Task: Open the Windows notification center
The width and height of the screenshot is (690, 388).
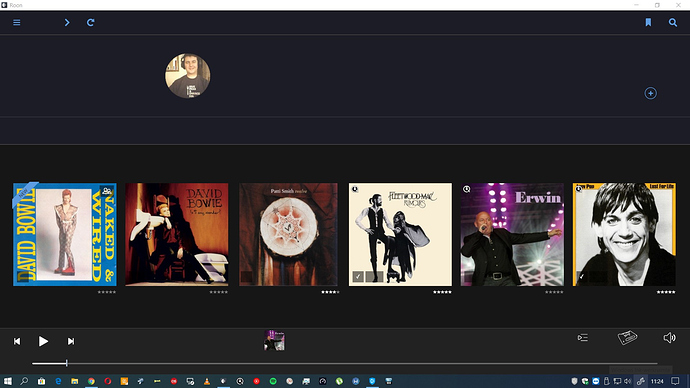Action: coord(675,381)
